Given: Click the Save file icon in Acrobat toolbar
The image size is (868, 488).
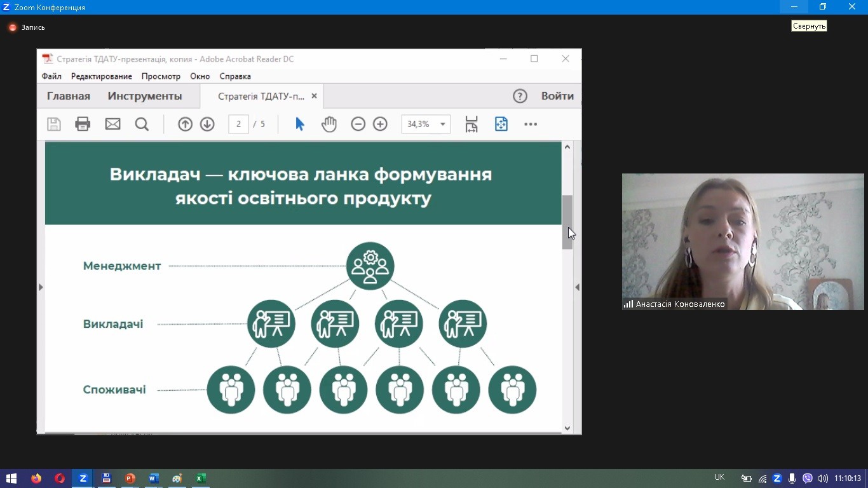Looking at the screenshot, I should [54, 124].
